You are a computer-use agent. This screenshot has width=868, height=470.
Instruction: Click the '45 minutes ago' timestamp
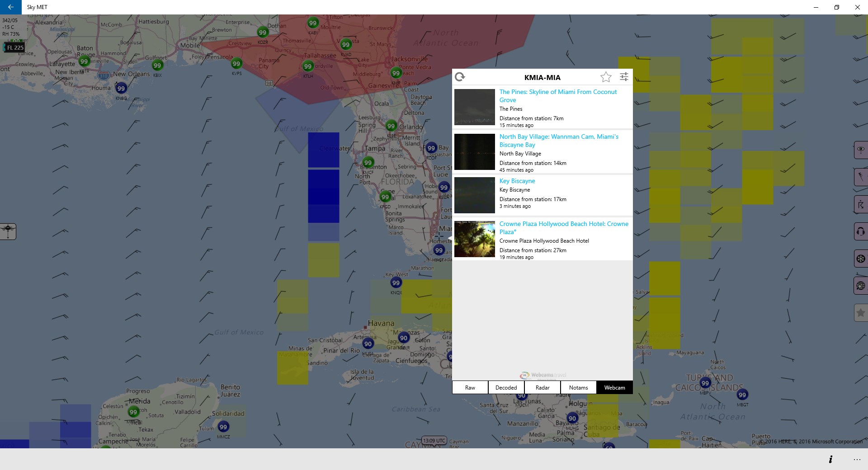pyautogui.click(x=517, y=170)
